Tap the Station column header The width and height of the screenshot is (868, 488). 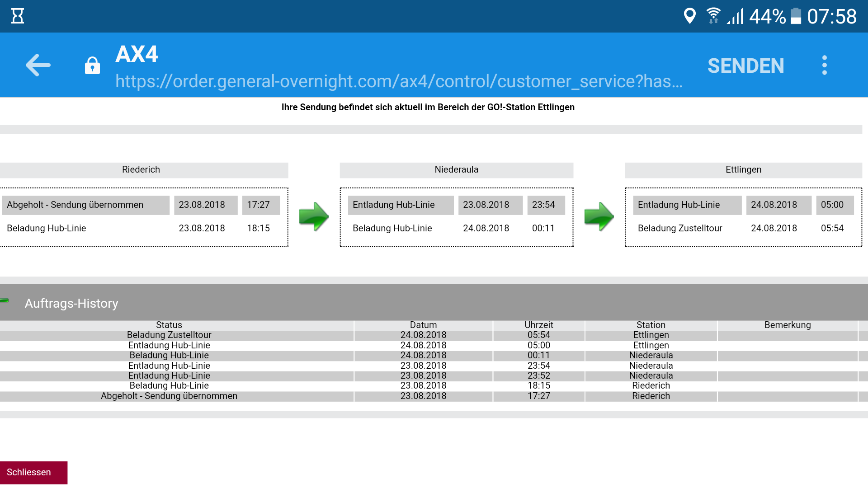click(651, 325)
